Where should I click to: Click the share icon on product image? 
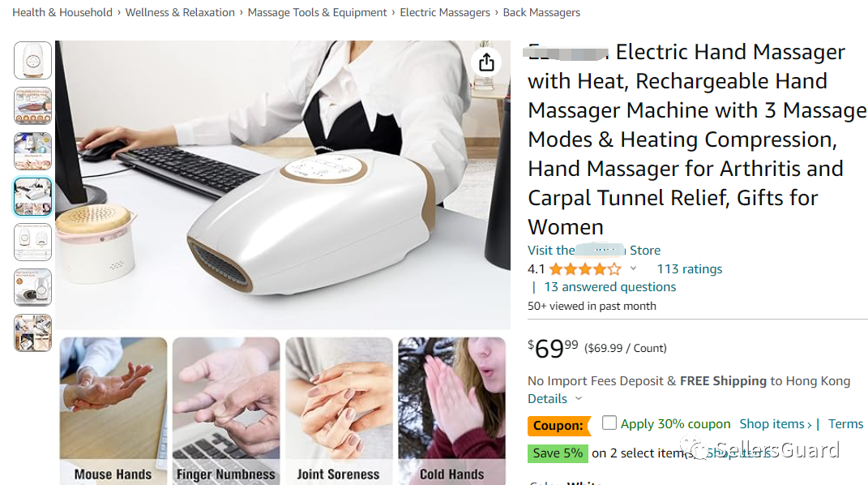(486, 62)
